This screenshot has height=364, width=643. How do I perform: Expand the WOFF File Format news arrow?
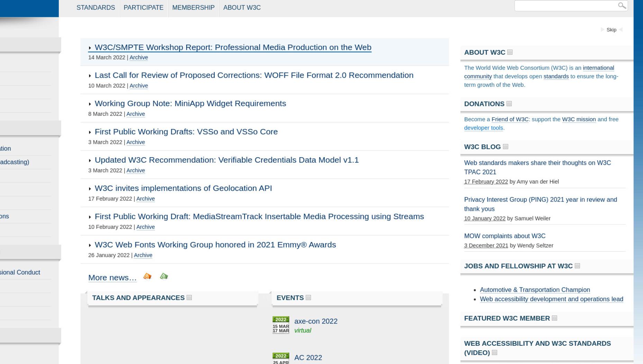click(x=90, y=76)
